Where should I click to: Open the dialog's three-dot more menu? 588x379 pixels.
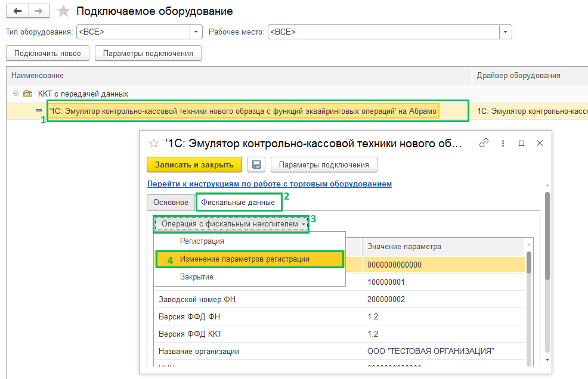(503, 144)
